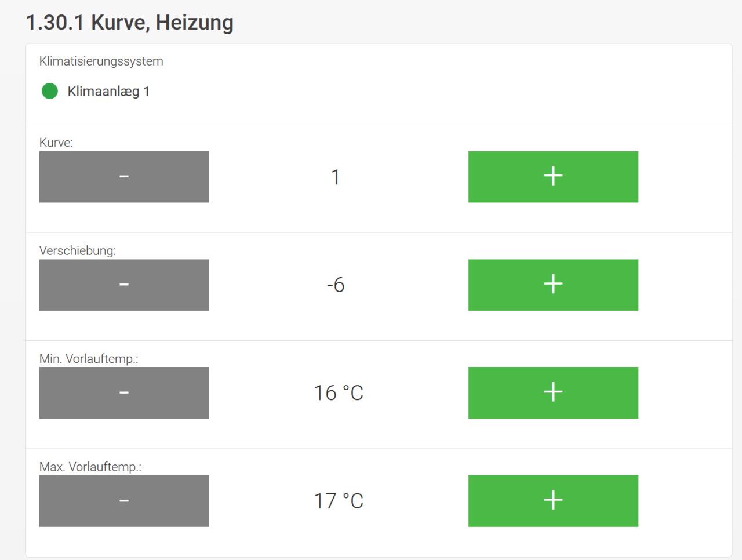Click the Max. Vorlauftemp.: label
Screen dimensions: 742x560
[x=90, y=467]
